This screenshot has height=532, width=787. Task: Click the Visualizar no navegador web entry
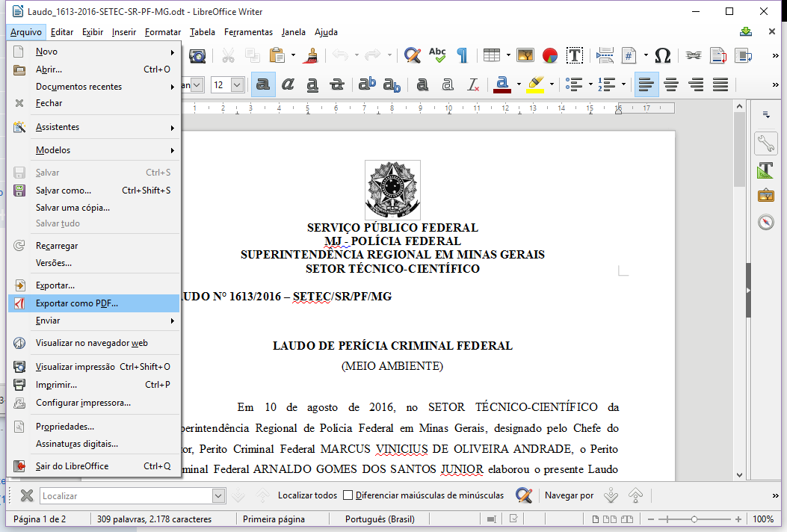click(94, 343)
